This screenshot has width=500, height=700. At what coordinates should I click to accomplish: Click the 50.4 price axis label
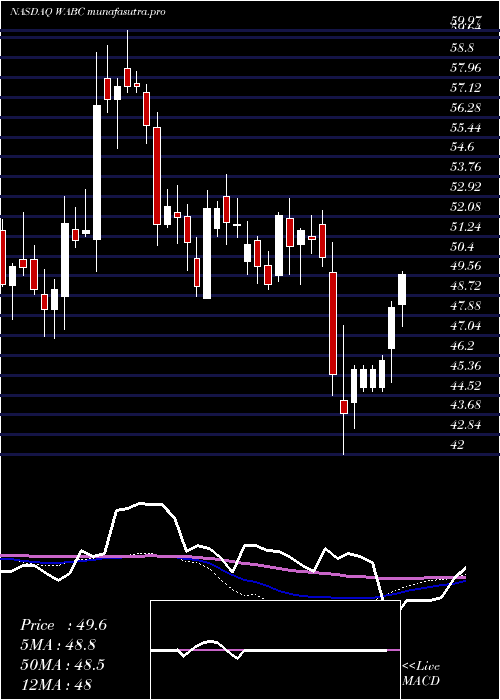(x=462, y=247)
